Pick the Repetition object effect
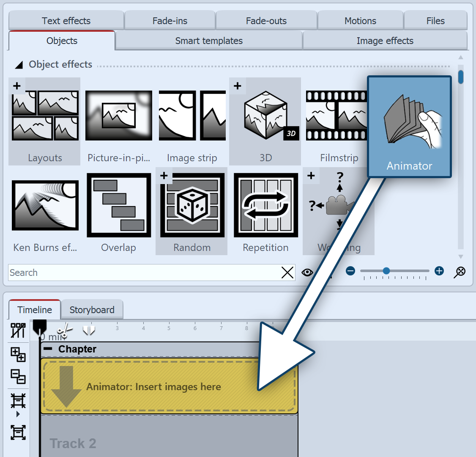 pyautogui.click(x=265, y=205)
